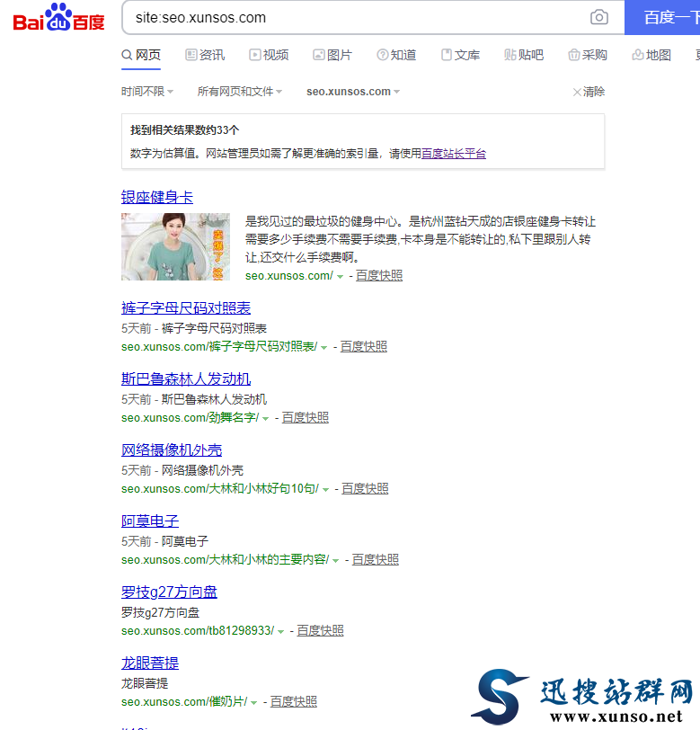Open 百度快照 for 斯巴鲁森林人发动机 result
Image resolution: width=700 pixels, height=730 pixels.
306,418
